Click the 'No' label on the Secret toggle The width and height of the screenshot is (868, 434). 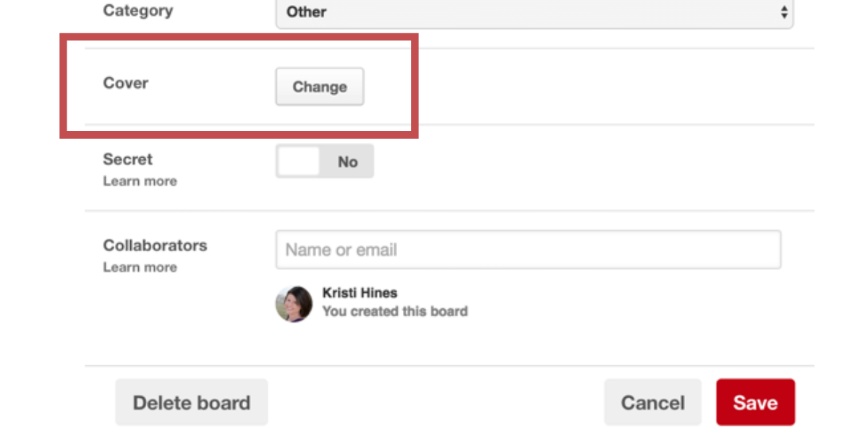click(347, 162)
